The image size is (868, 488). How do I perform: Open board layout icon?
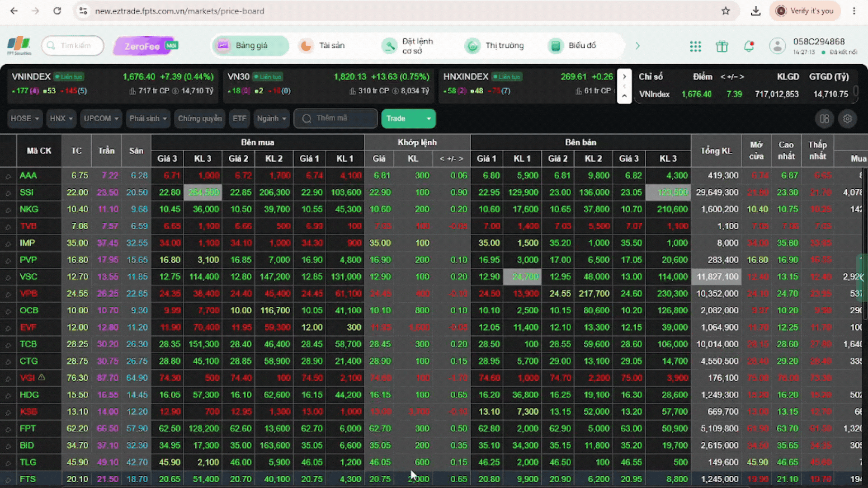tap(825, 118)
